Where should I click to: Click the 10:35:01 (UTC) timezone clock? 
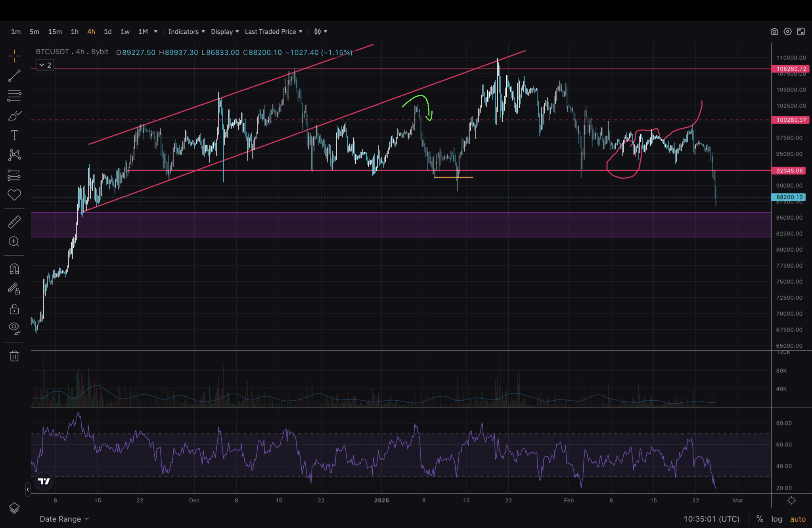(x=711, y=519)
